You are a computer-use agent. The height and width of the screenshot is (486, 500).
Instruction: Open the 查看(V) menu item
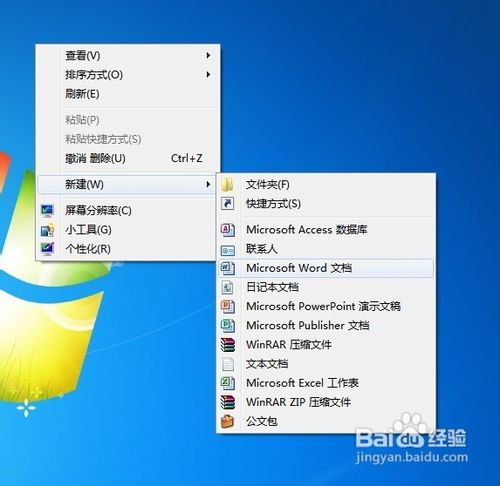tap(128, 55)
